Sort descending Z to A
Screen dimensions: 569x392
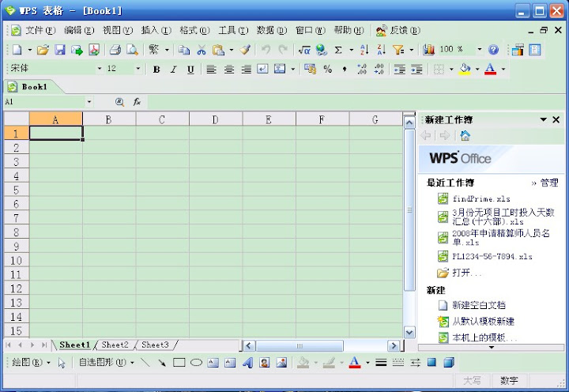[x=381, y=50]
